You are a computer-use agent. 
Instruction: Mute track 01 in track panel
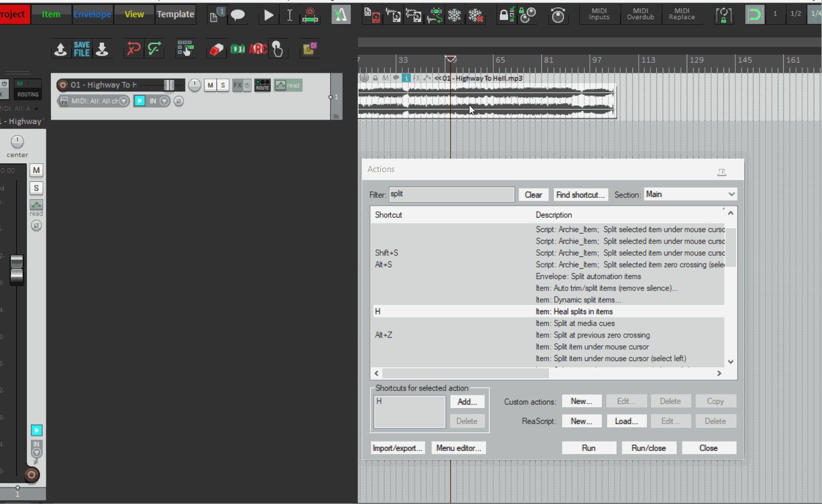pyautogui.click(x=210, y=85)
